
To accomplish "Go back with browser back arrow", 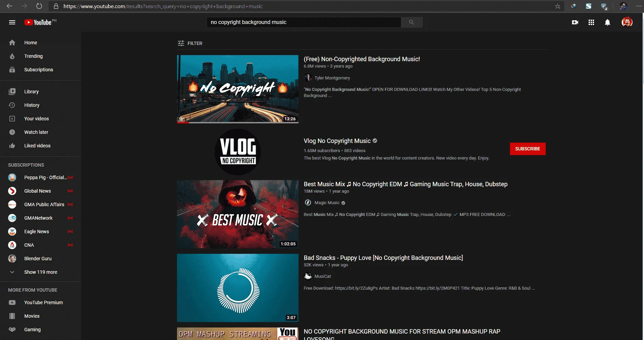I will coord(9,6).
